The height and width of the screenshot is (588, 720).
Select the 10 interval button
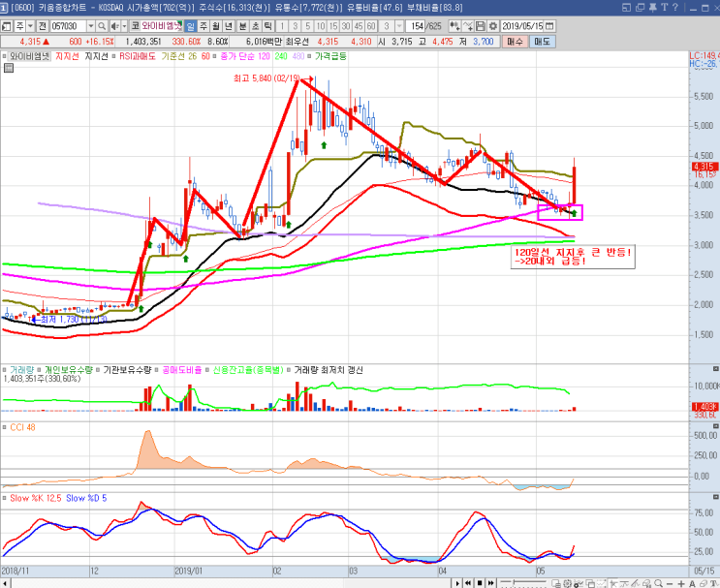click(321, 26)
